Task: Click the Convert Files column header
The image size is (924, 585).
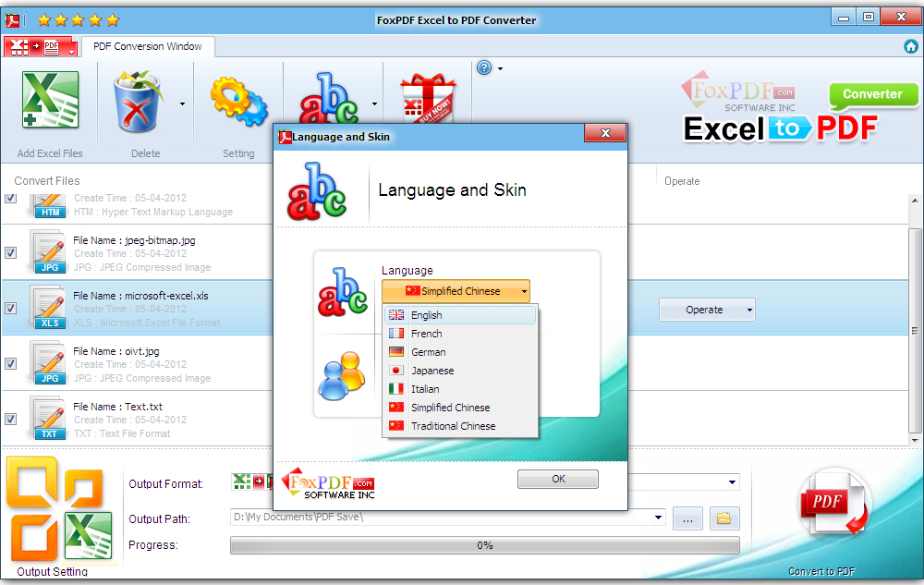Action: pyautogui.click(x=47, y=181)
